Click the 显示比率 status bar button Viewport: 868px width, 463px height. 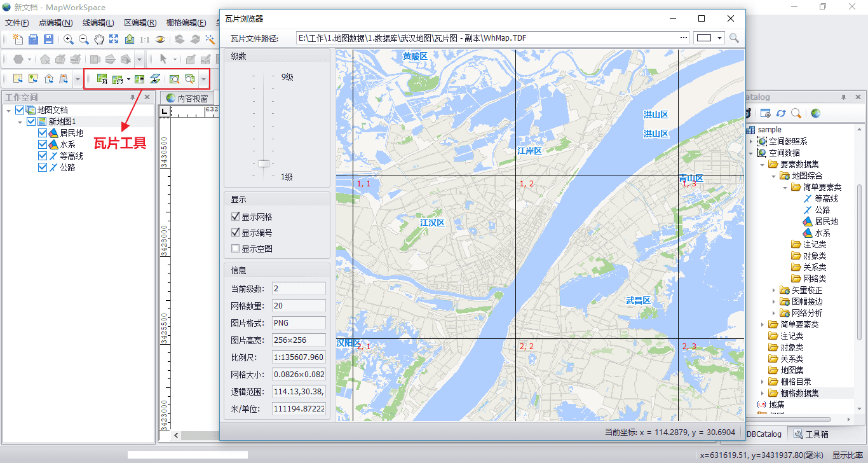point(848,455)
